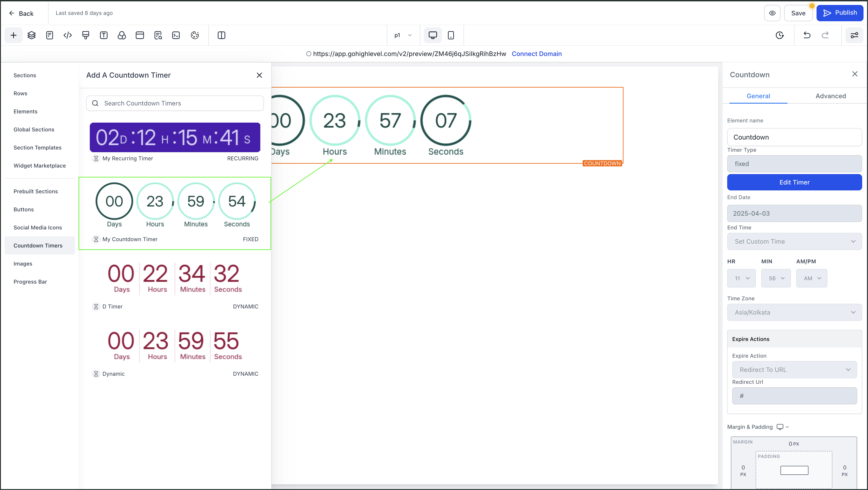Open the add element plus icon

pos(13,35)
